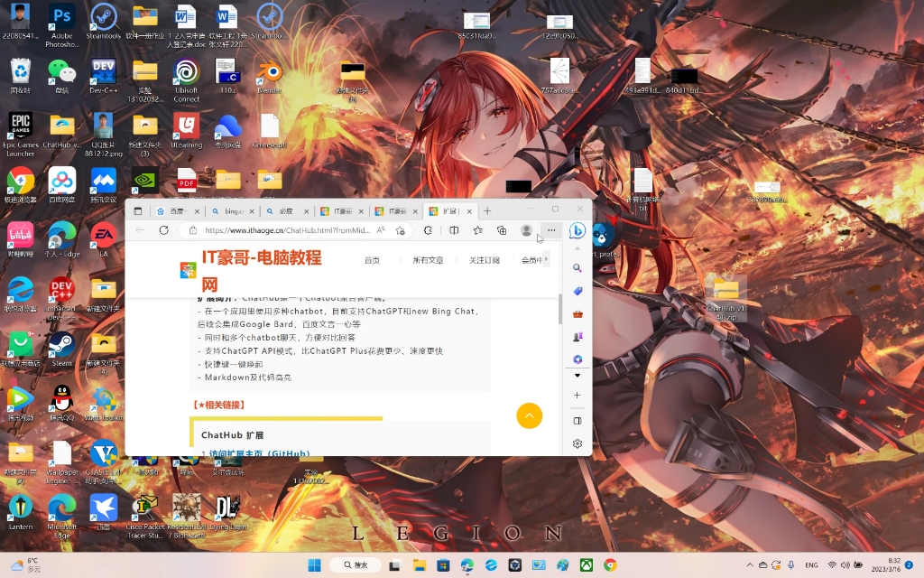The height and width of the screenshot is (578, 924).
Task: Select the Wallpaper Engine file icon
Action: pos(62,462)
